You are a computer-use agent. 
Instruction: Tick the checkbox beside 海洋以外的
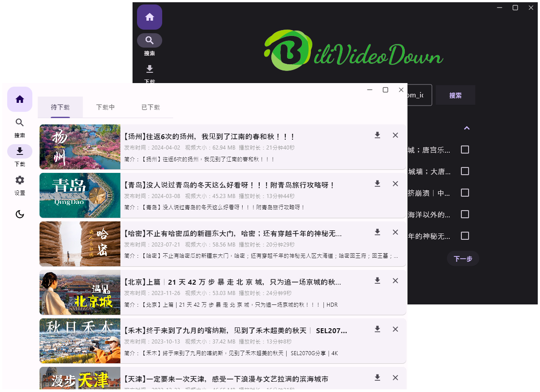465,214
